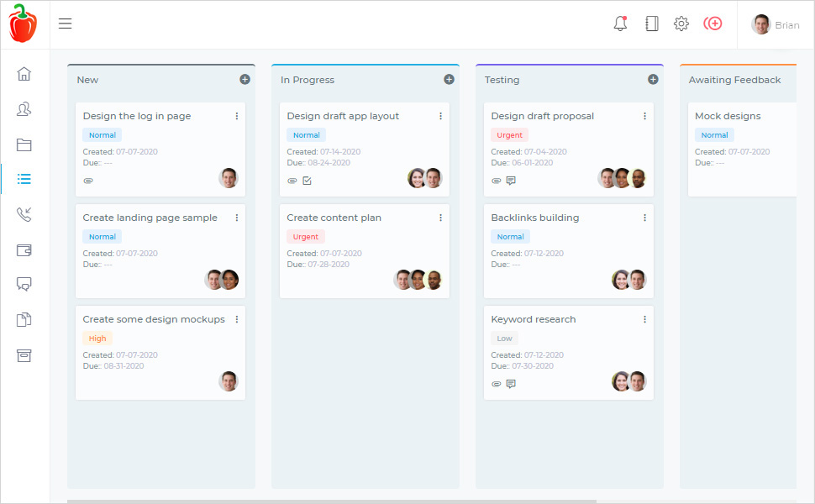Open the notifications bell icon
The width and height of the screenshot is (815, 504).
(620, 24)
